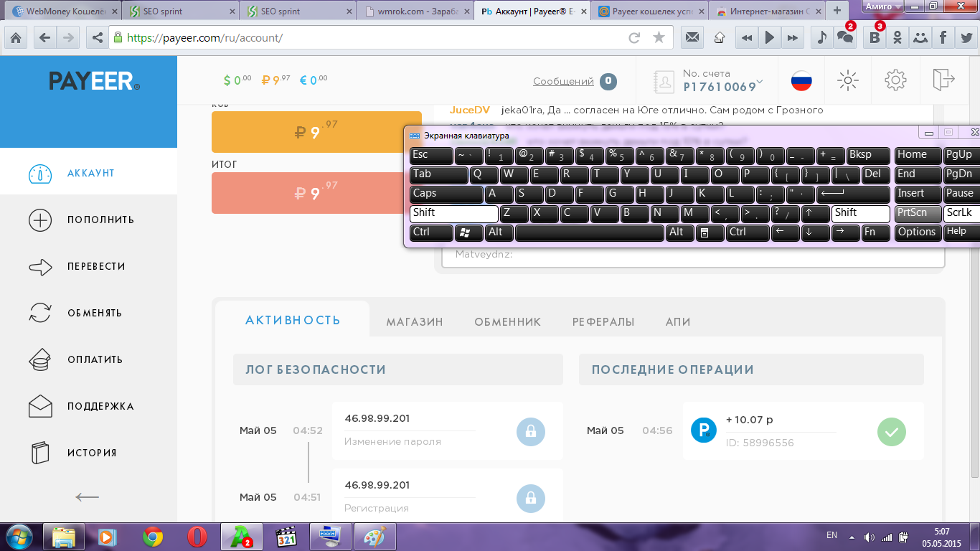
Task: Open Пополнить in the sidebar
Action: click(88, 220)
